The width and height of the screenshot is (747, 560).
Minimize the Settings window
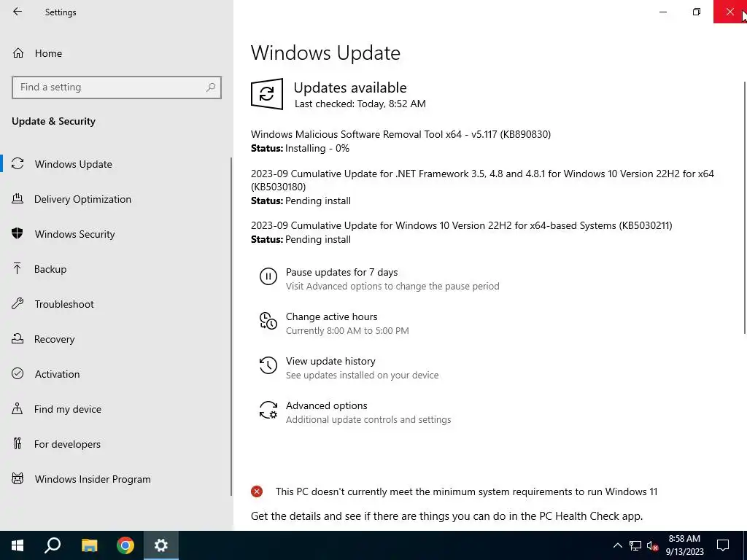point(662,12)
